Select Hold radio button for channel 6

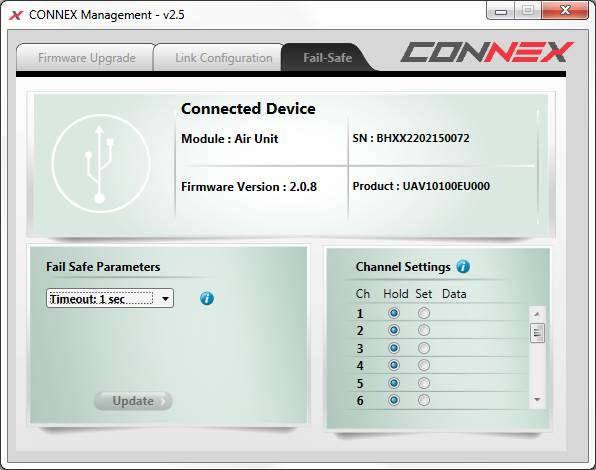[394, 400]
